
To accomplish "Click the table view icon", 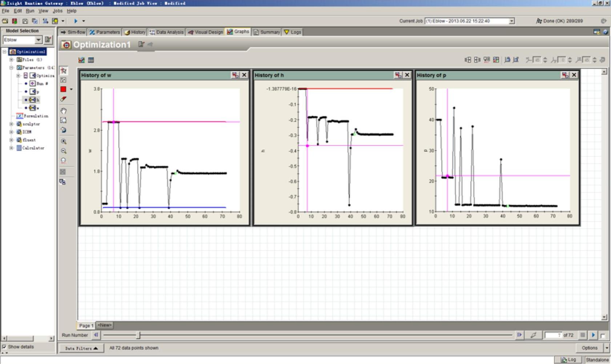I will click(x=91, y=60).
